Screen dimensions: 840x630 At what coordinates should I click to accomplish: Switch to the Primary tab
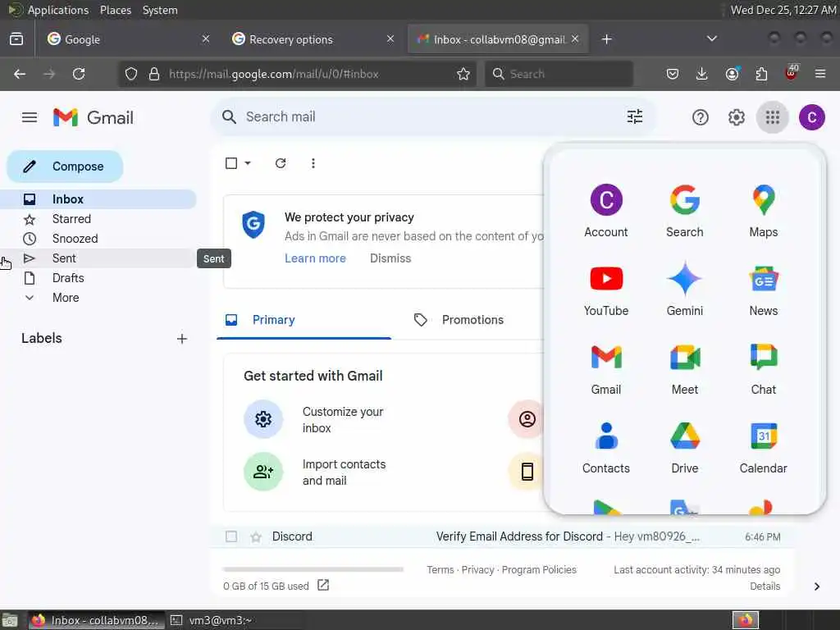(304, 320)
